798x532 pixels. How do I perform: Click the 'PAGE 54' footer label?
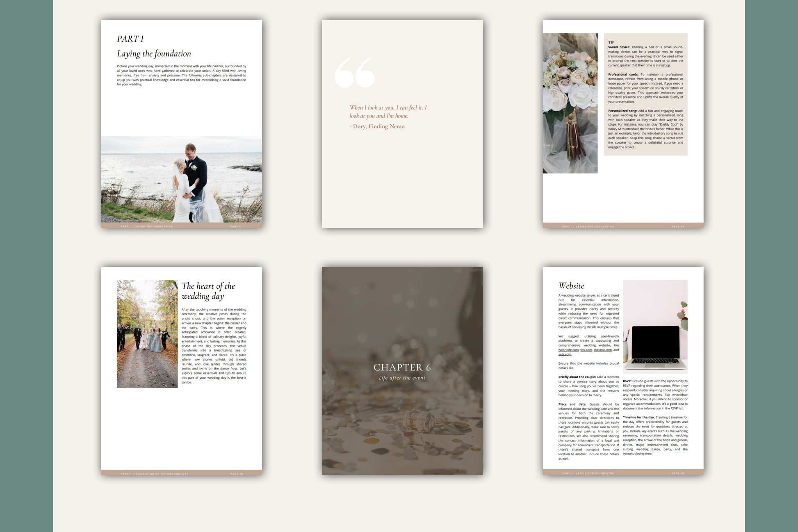pos(678,226)
